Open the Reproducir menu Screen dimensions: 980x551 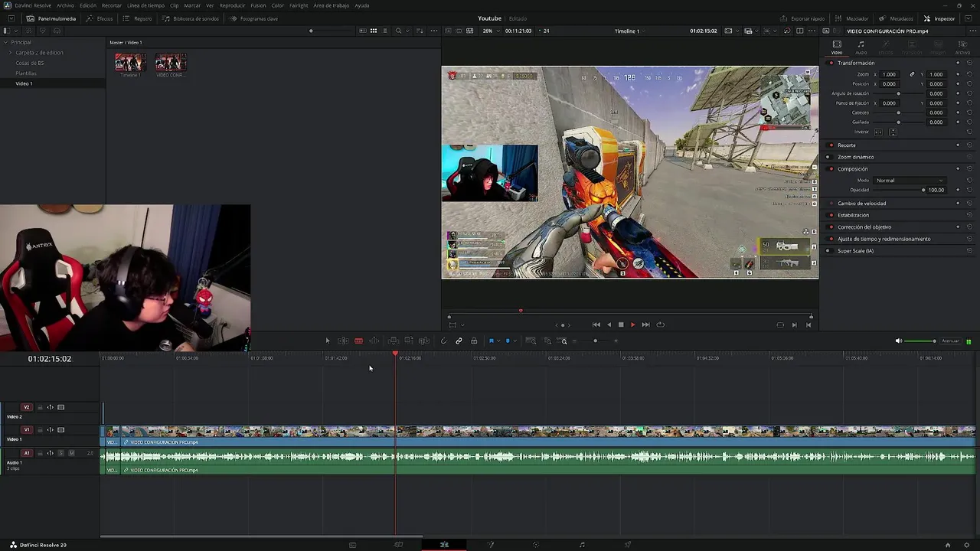click(232, 5)
